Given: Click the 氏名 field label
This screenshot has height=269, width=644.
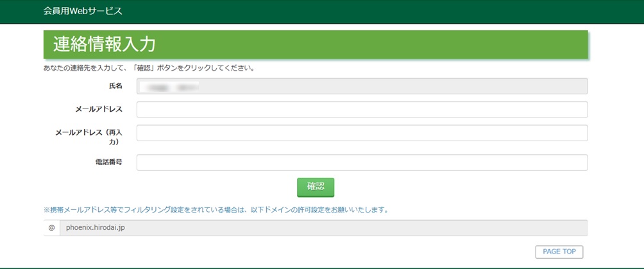Looking at the screenshot, I should 115,85.
